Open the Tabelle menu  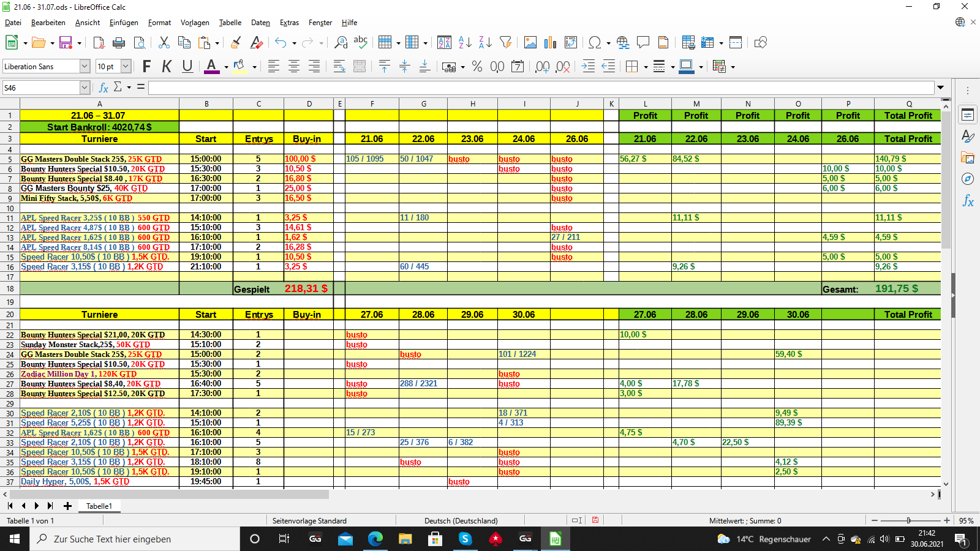click(x=230, y=23)
